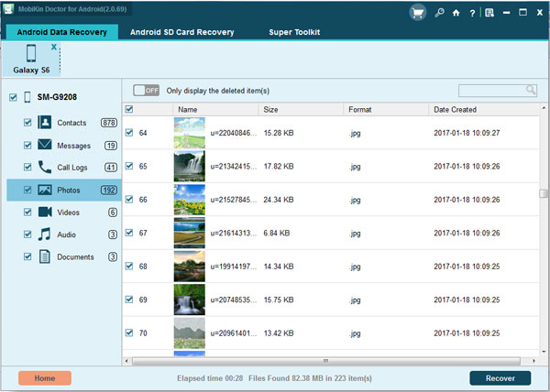Sort by the Format column header
The width and height of the screenshot is (550, 392).
click(386, 110)
